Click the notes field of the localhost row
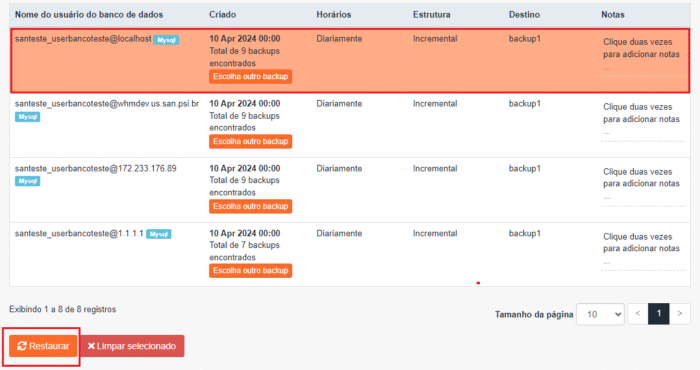This screenshot has width=700, height=370. coord(642,55)
